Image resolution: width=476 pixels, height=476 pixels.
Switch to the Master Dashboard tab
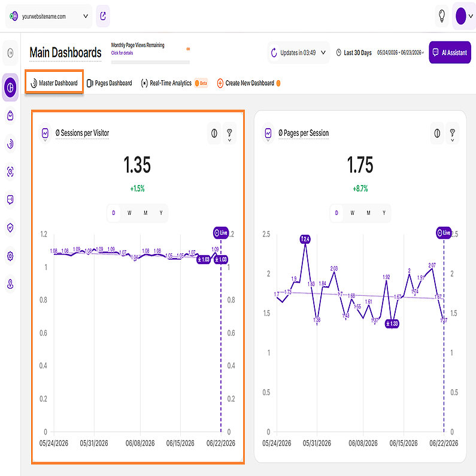(x=54, y=83)
